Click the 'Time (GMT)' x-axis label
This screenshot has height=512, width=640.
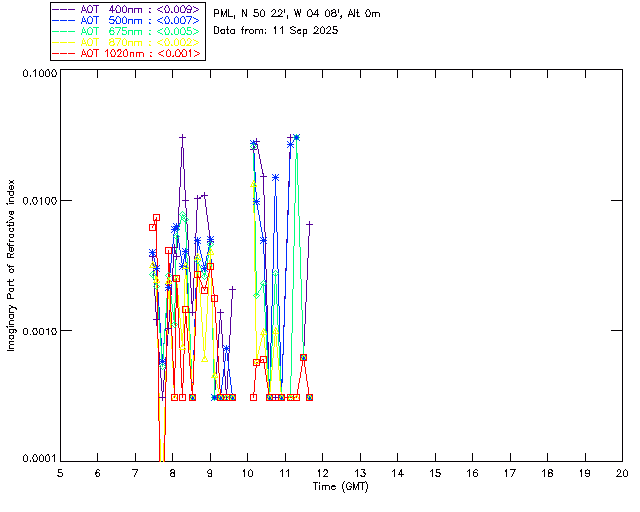[340, 486]
